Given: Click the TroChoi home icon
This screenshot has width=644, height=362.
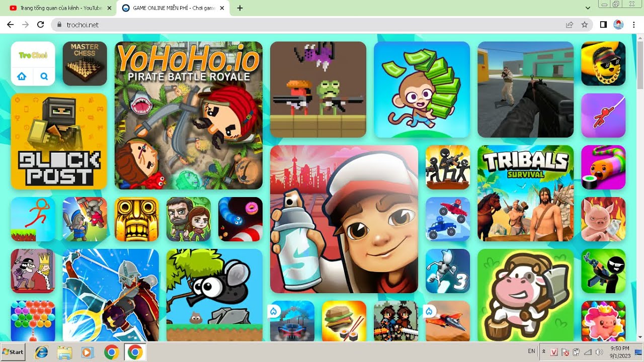Looking at the screenshot, I should click(22, 76).
